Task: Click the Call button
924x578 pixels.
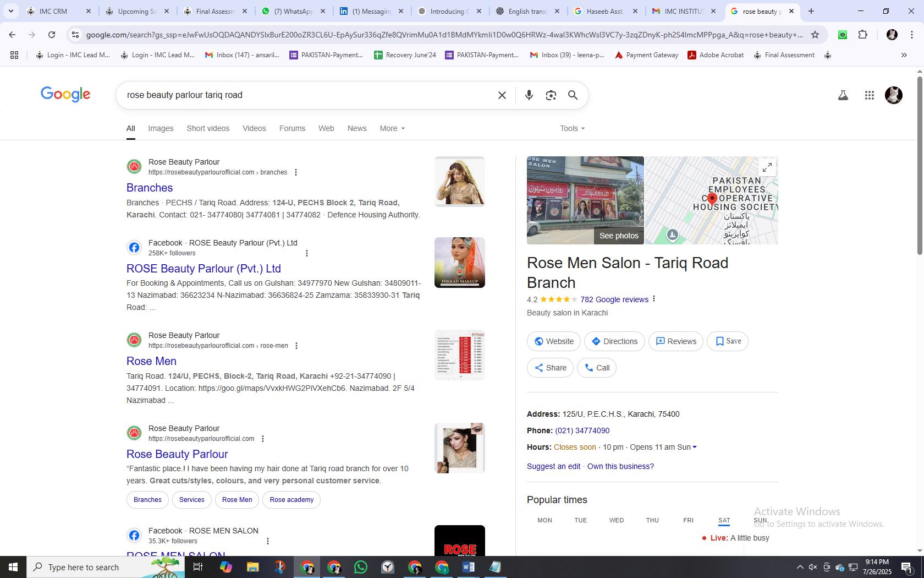Action: point(596,368)
